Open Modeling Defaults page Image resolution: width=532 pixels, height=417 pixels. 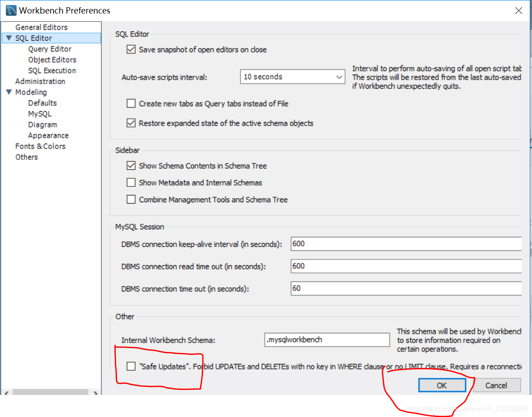tap(42, 103)
